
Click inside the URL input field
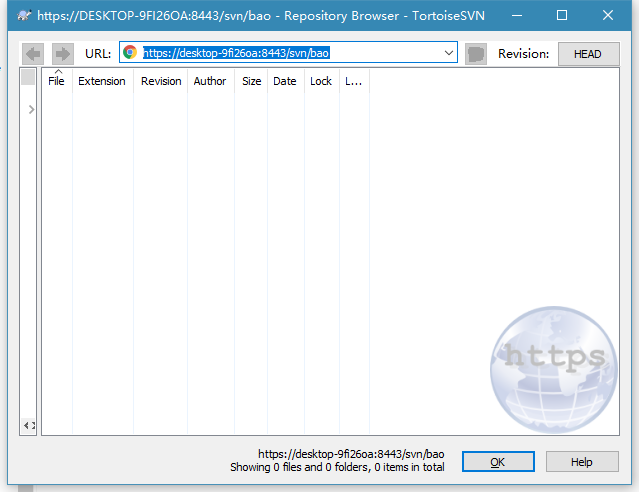pyautogui.click(x=289, y=53)
